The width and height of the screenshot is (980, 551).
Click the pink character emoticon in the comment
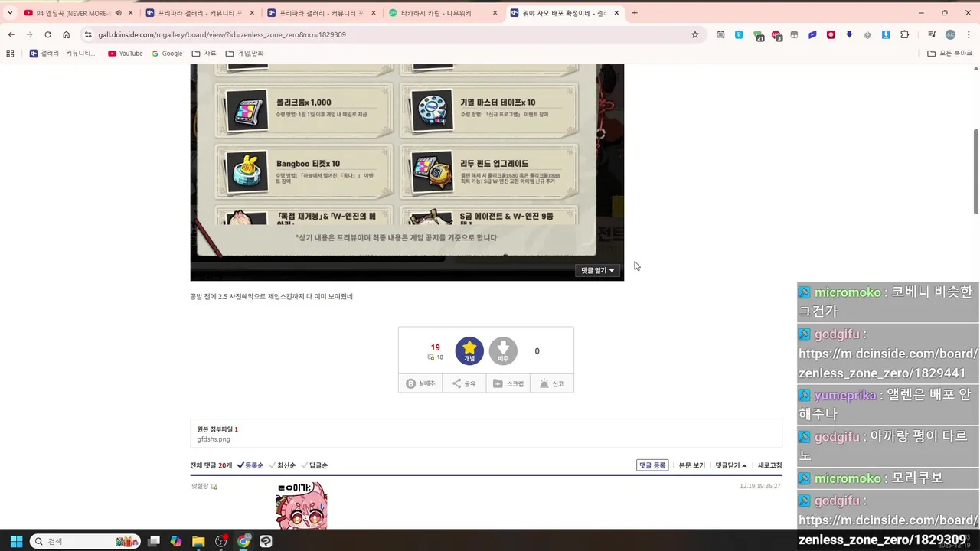tap(302, 505)
